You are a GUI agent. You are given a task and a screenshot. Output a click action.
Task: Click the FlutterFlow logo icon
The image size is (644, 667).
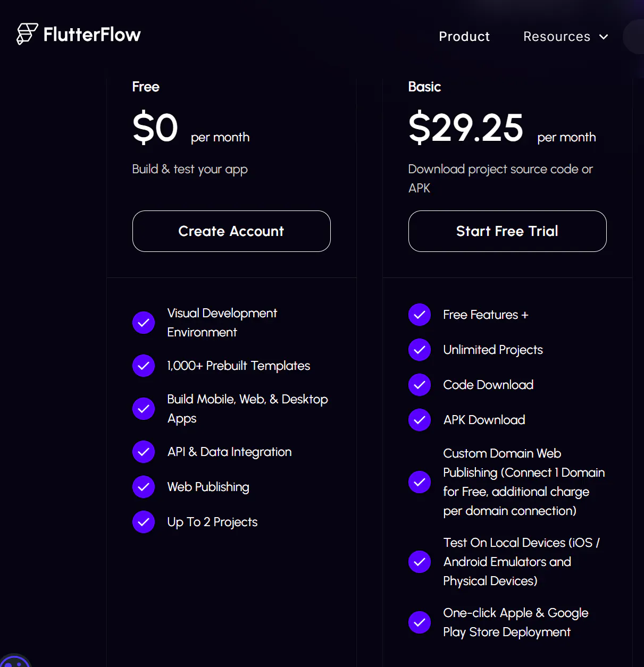click(x=27, y=34)
